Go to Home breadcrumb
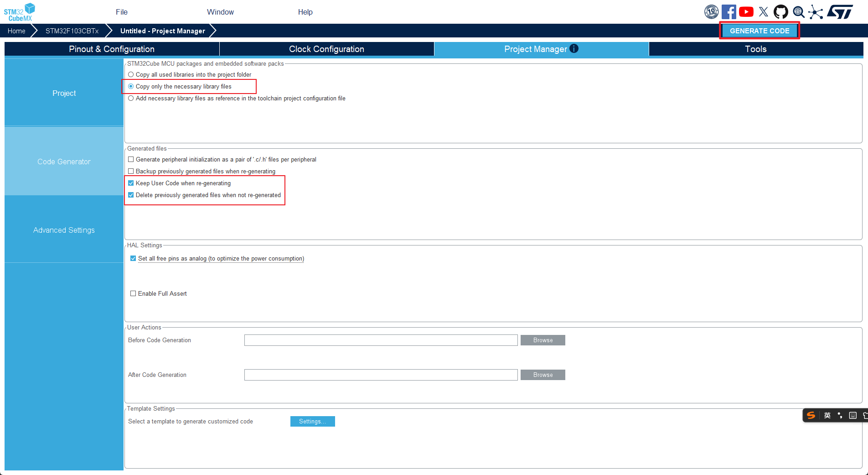Image resolution: width=868 pixels, height=475 pixels. click(x=16, y=31)
